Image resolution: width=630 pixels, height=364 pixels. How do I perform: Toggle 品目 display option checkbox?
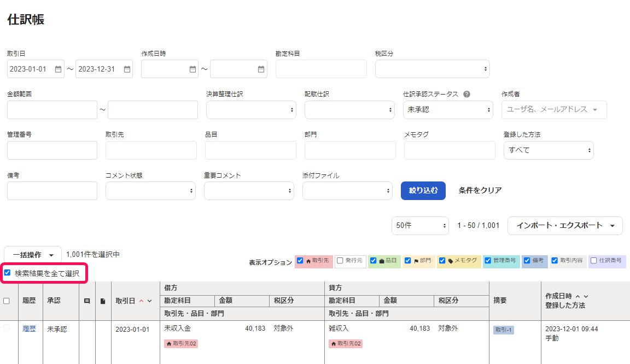coord(374,260)
